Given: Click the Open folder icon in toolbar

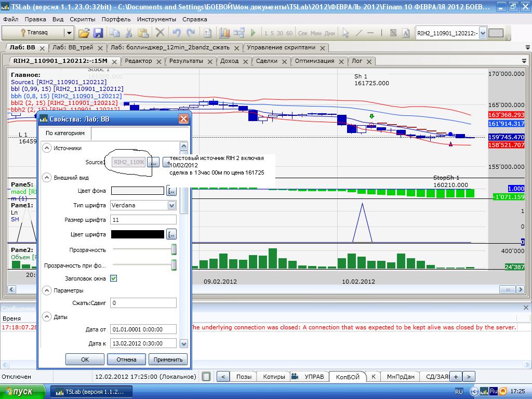Looking at the screenshot, I should coord(84,33).
